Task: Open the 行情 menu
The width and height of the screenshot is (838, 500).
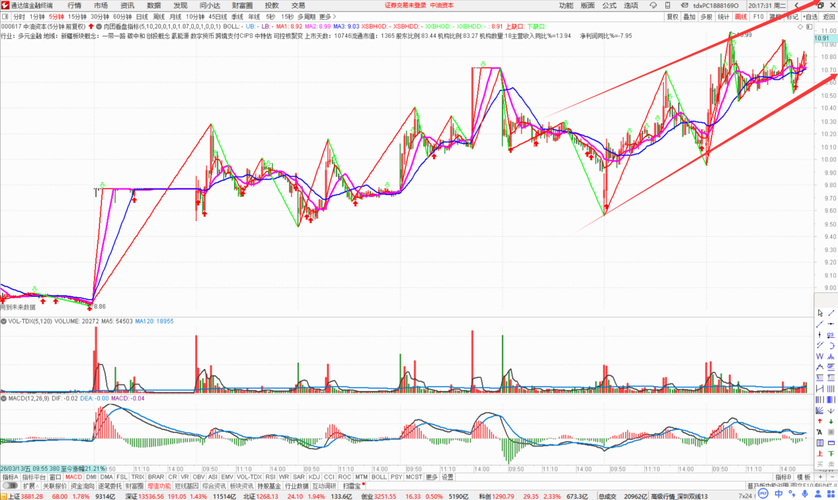Action: click(74, 5)
